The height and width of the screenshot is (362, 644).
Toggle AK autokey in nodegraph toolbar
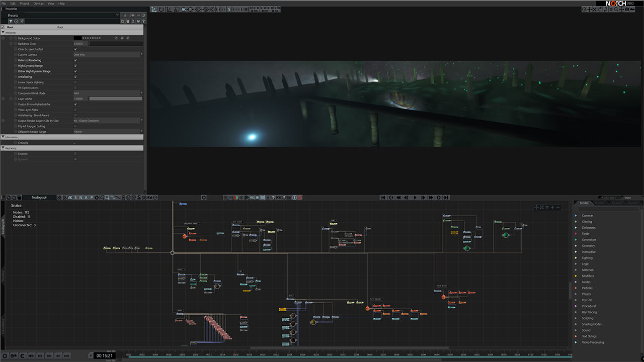click(70, 197)
